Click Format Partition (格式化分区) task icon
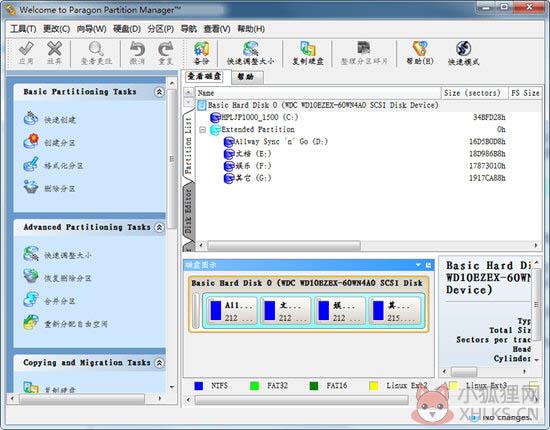This screenshot has height=430, width=550. [x=31, y=164]
